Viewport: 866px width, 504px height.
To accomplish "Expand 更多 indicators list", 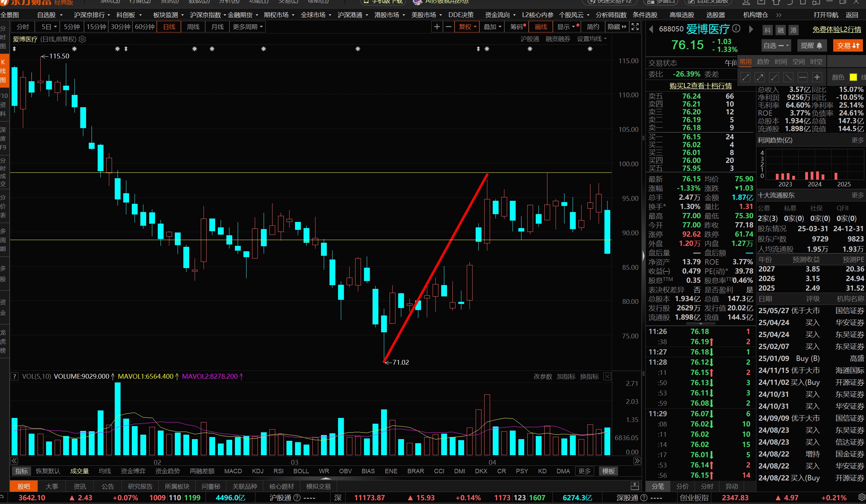I will (585, 471).
